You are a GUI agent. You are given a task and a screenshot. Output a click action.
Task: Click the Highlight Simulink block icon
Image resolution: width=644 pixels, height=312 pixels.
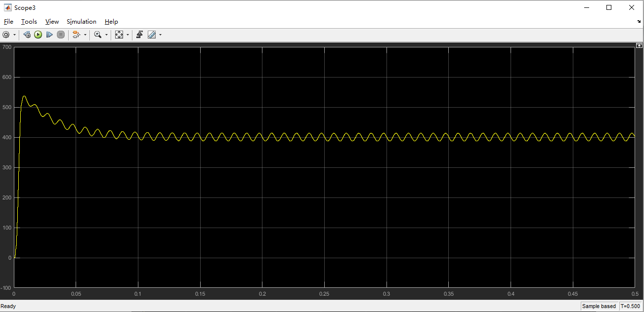click(76, 35)
